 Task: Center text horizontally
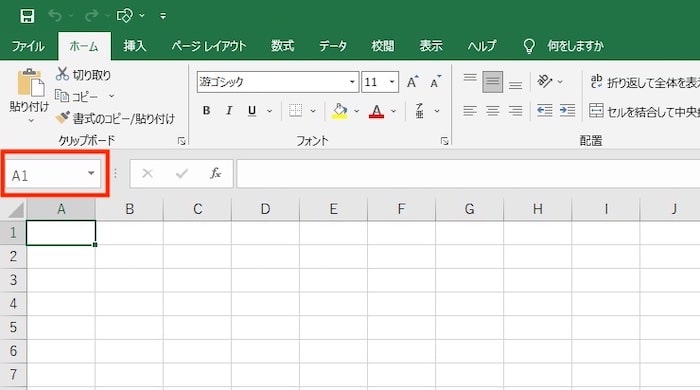click(x=492, y=110)
